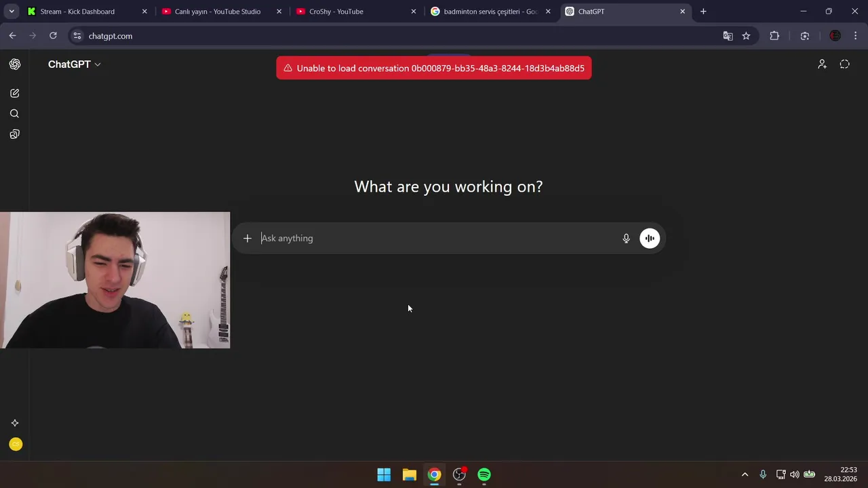This screenshot has width=868, height=488.
Task: Go forward in browser history
Action: pos(33,36)
